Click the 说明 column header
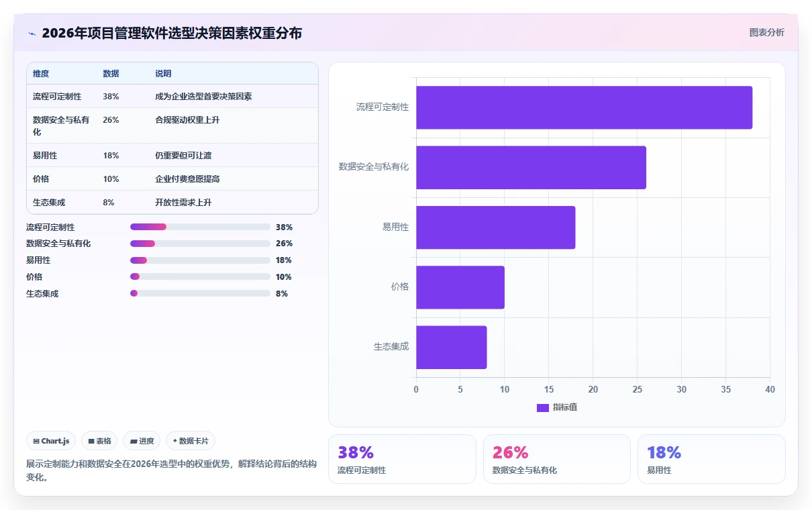 (163, 74)
